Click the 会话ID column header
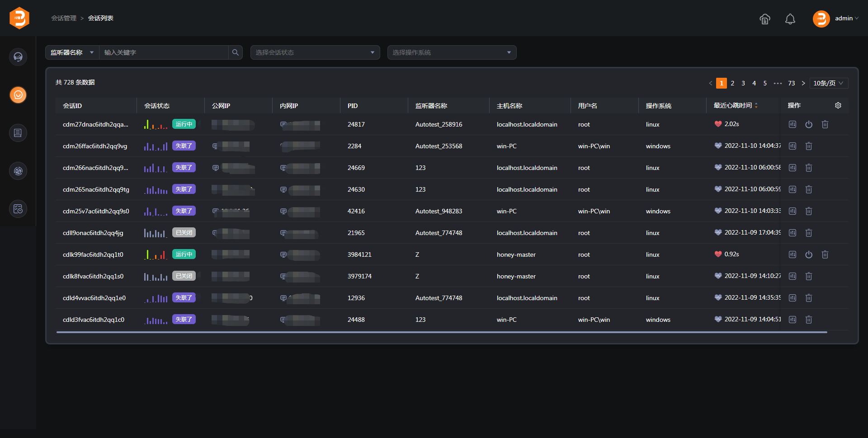 [72, 106]
